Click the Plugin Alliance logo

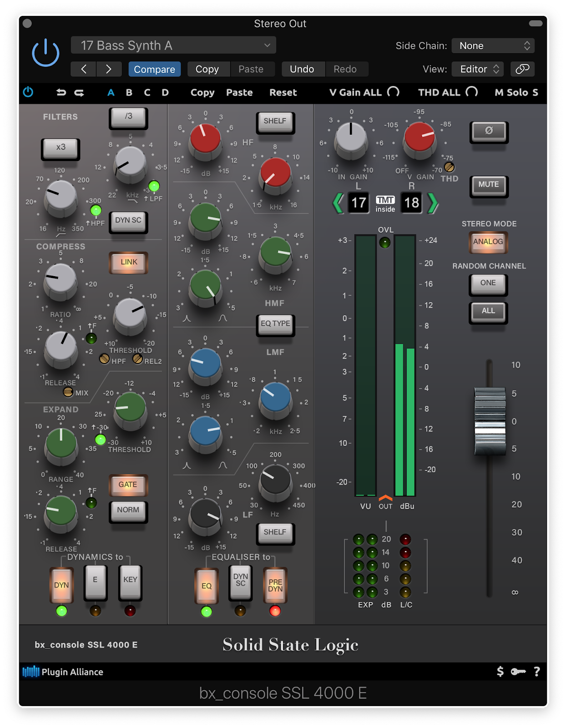click(x=63, y=672)
